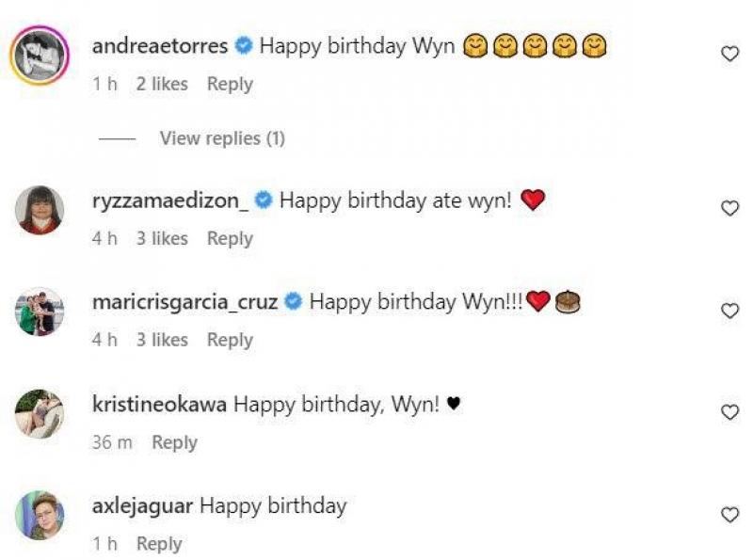The height and width of the screenshot is (560, 753).
Task: Reply to maricrisgarcia_cruz's comment
Action: (230, 340)
